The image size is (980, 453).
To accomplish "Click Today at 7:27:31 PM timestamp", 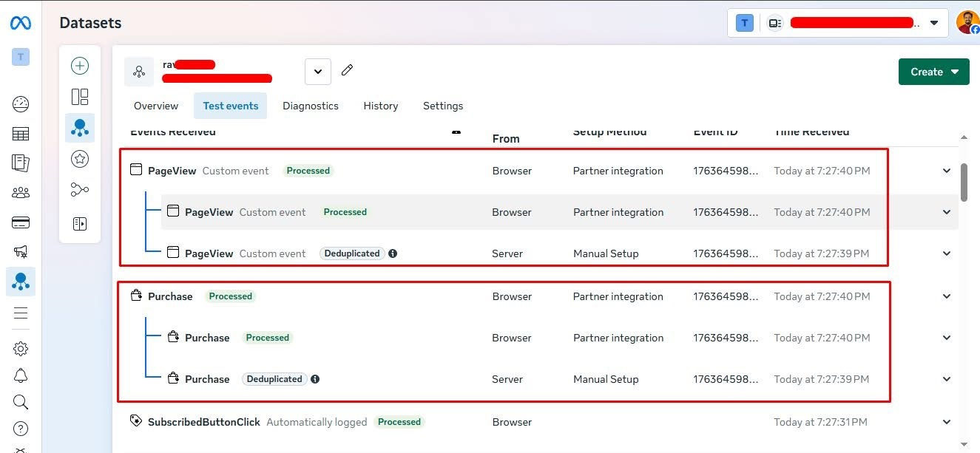I will pyautogui.click(x=821, y=422).
